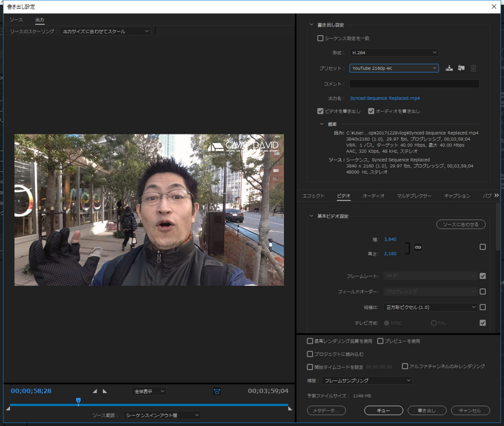Image resolution: width=504 pixels, height=426 pixels.
Task: Switch to the ソース tab
Action: click(x=16, y=20)
